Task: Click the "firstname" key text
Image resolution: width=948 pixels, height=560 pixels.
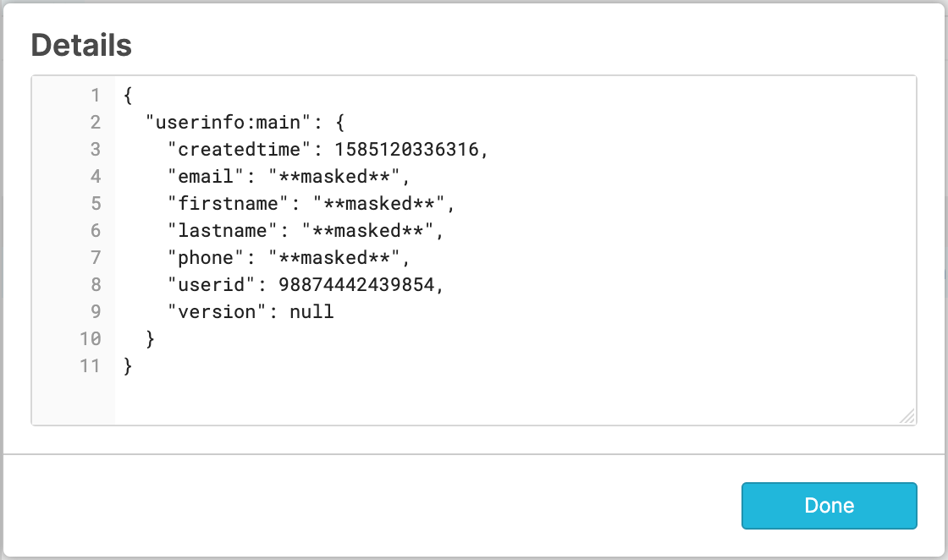Action: coord(228,204)
